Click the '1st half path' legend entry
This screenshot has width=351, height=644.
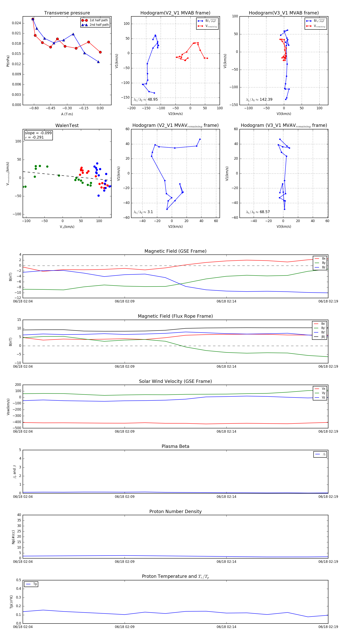pos(95,20)
